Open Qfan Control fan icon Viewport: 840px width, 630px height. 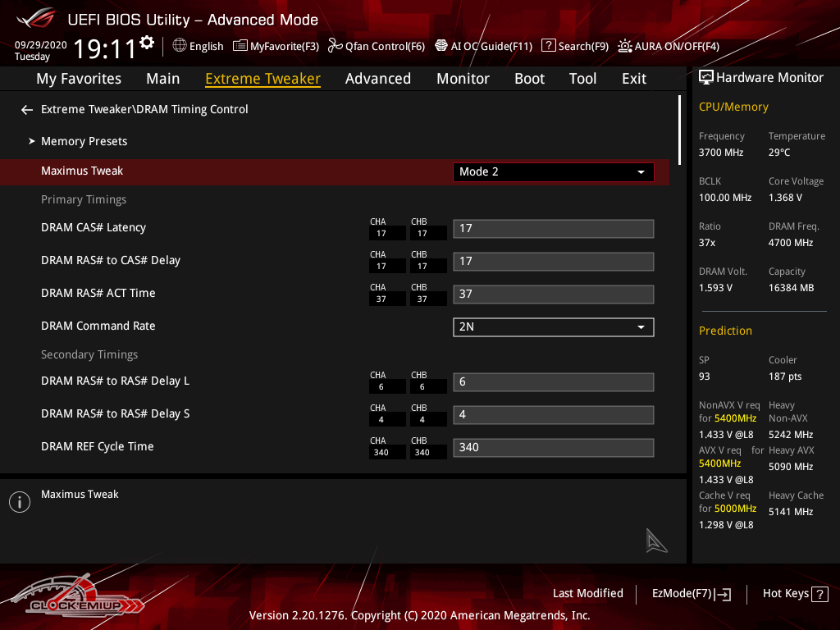[335, 46]
